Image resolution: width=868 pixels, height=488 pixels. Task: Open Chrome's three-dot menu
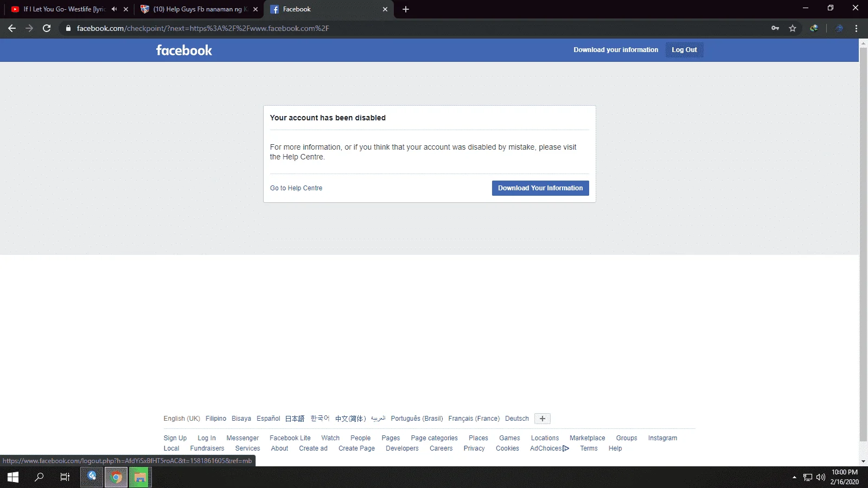click(x=857, y=28)
